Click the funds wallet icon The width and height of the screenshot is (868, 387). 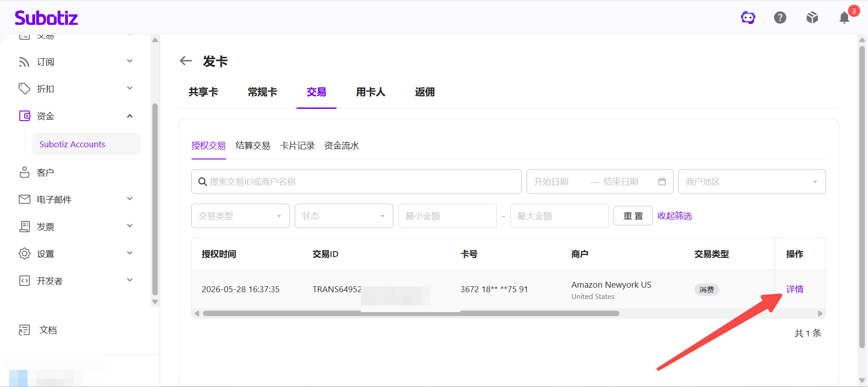tap(24, 116)
